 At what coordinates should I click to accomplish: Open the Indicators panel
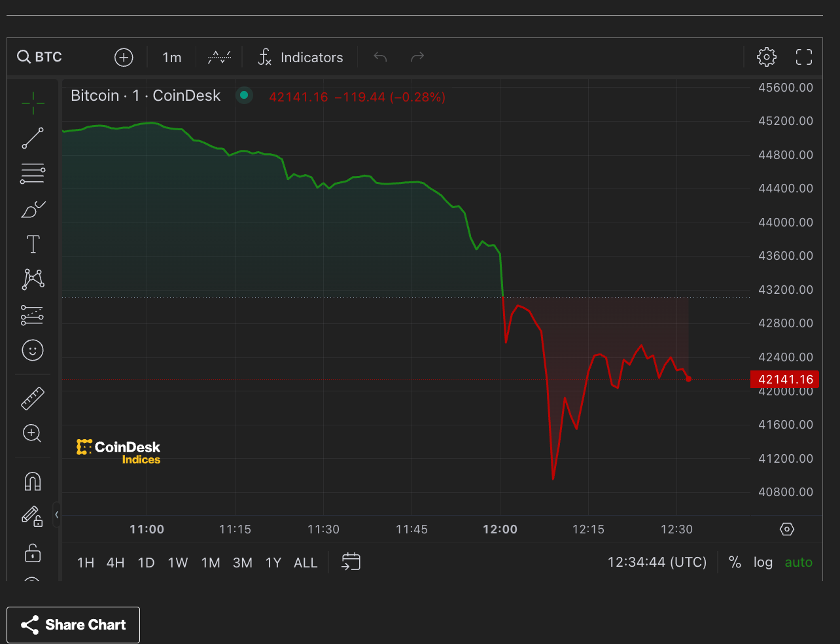pos(301,57)
